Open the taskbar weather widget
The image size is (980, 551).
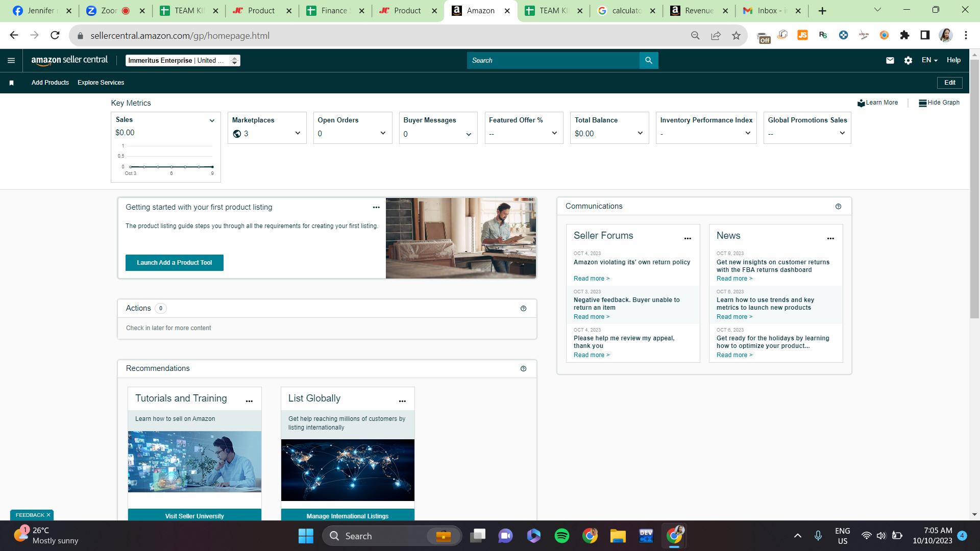click(x=47, y=536)
